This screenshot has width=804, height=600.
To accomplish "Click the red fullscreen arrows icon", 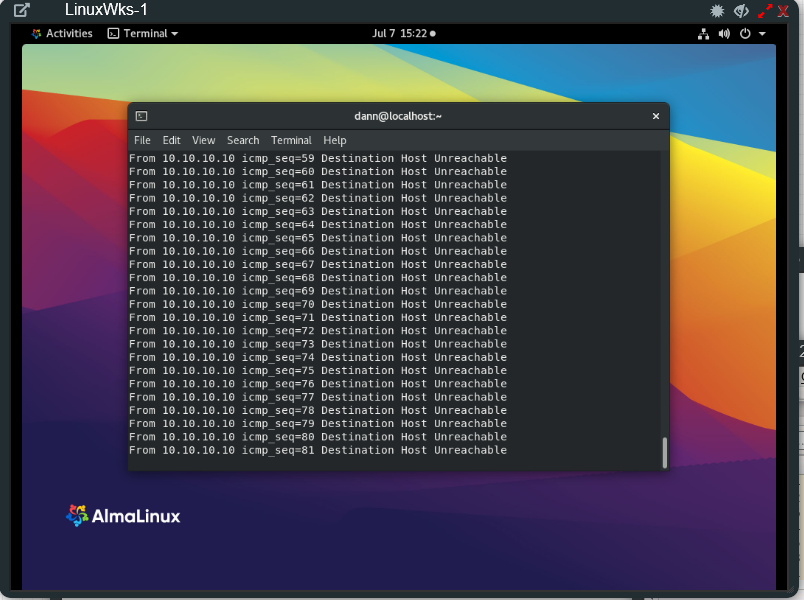I will 765,11.
